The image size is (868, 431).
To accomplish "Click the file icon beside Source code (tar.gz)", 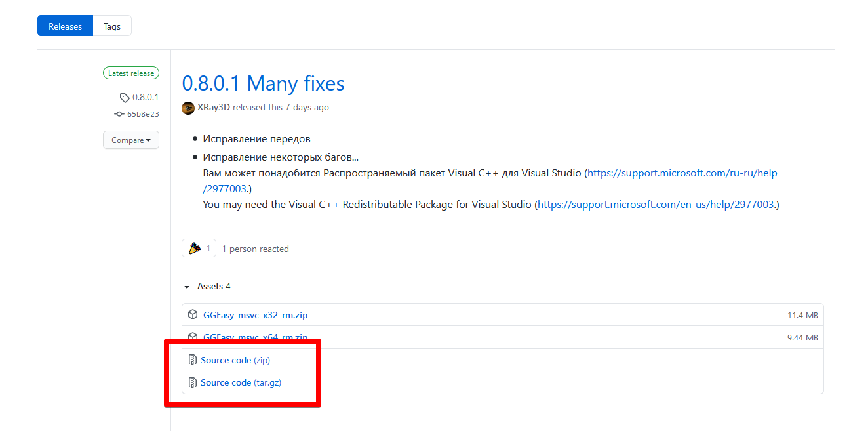I will point(193,382).
